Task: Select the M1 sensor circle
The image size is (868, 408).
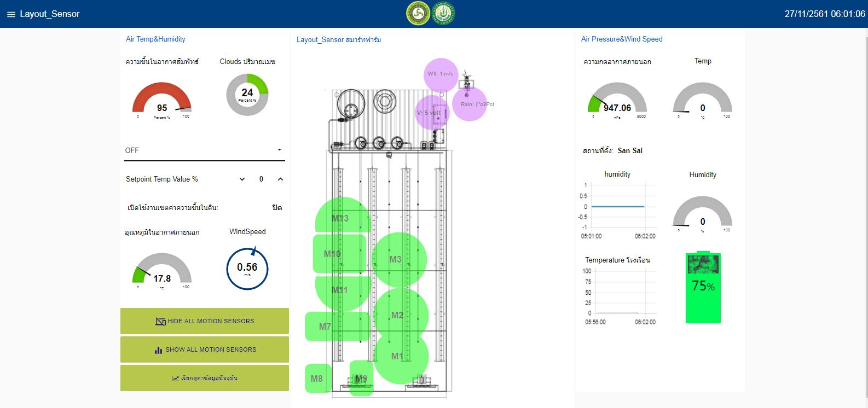Action: pyautogui.click(x=401, y=356)
